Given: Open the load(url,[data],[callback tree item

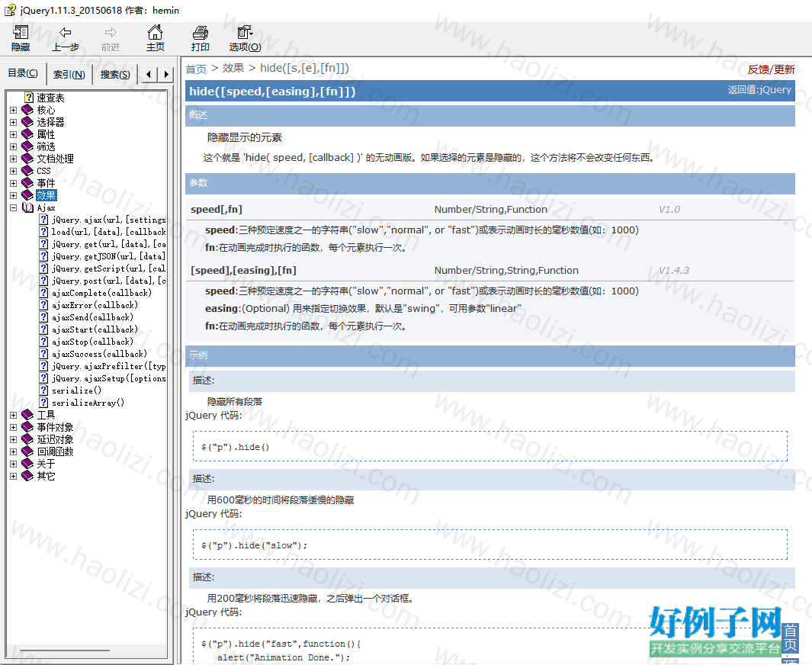Looking at the screenshot, I should point(109,232).
